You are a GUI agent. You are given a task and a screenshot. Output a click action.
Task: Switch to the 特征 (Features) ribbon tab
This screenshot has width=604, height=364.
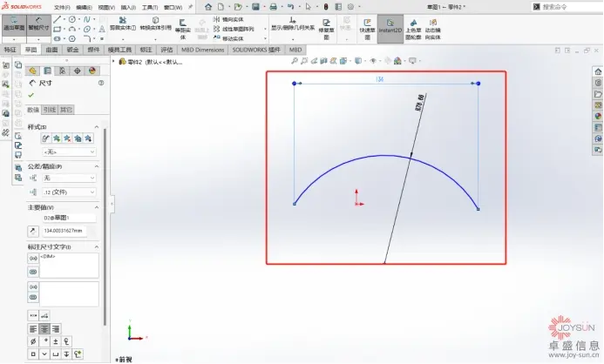[10, 50]
